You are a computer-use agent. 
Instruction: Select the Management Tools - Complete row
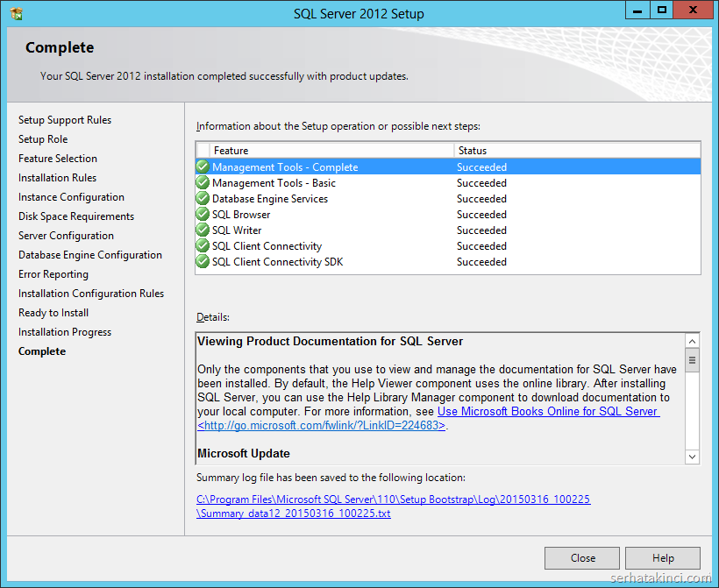click(448, 166)
